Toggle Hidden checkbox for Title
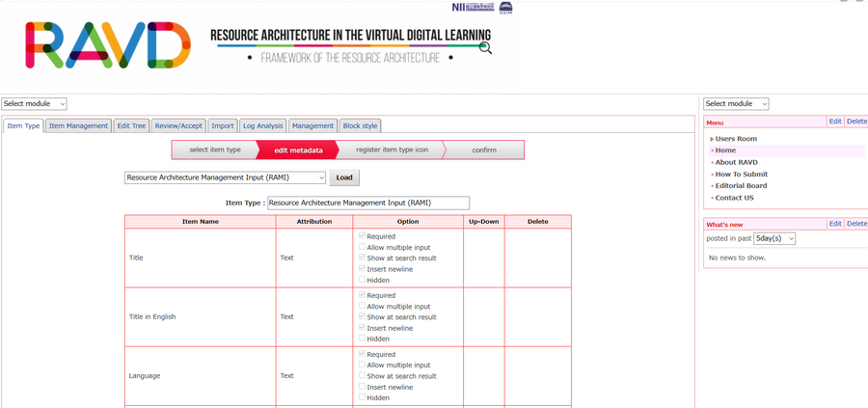This screenshot has height=408, width=868. point(362,280)
